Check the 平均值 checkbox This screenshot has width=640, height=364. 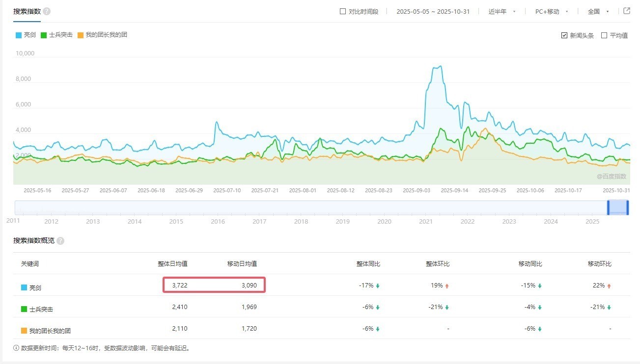tap(604, 35)
